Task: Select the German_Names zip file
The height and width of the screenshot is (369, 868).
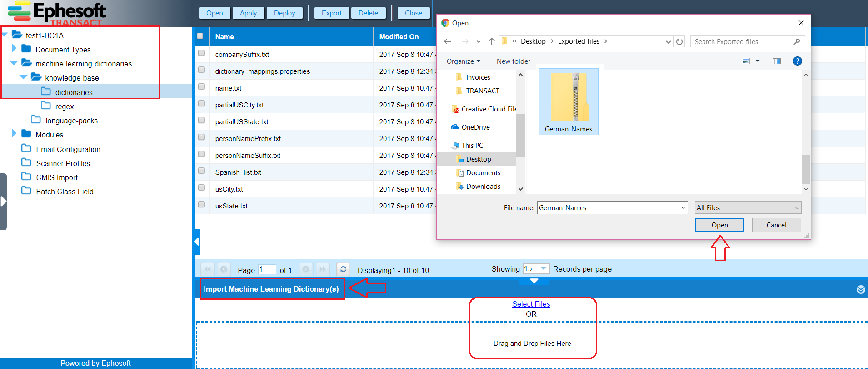Action: point(569,102)
